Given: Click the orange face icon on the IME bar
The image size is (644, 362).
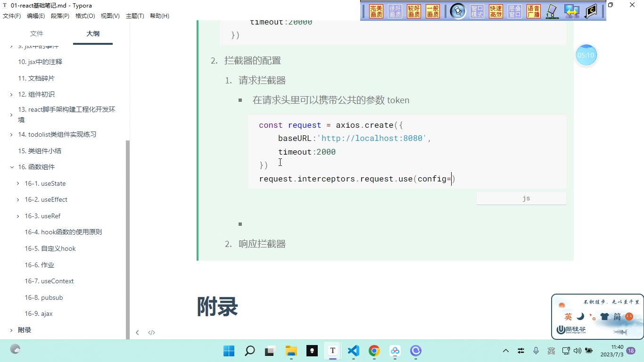Looking at the screenshot, I should pyautogui.click(x=629, y=316).
